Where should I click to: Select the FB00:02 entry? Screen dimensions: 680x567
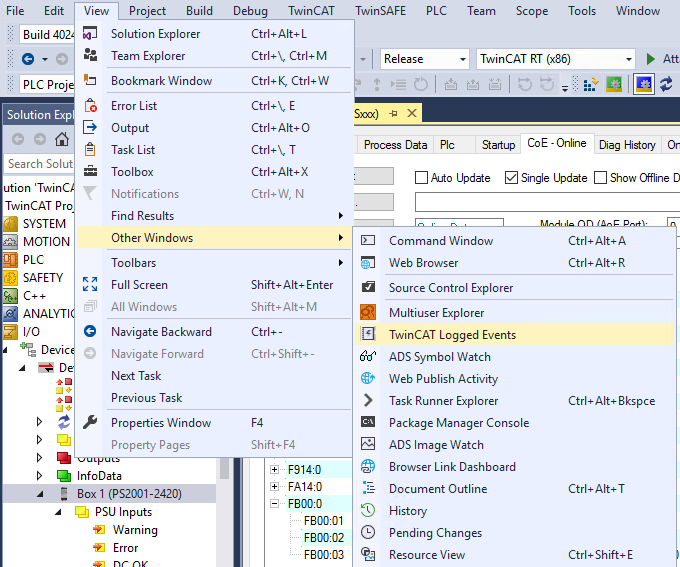coord(324,538)
